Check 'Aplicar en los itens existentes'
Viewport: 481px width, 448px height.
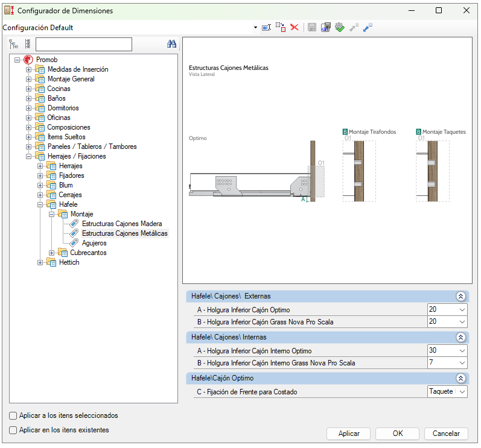pos(13,431)
